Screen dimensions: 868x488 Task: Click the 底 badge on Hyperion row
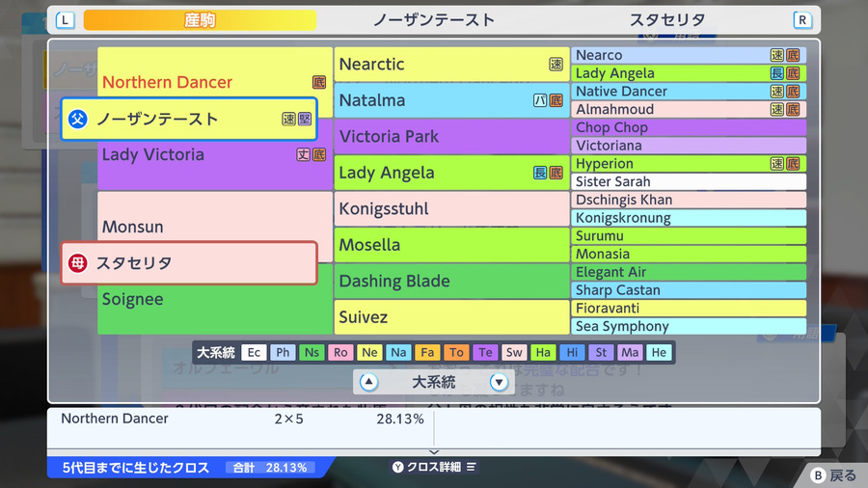click(x=793, y=164)
